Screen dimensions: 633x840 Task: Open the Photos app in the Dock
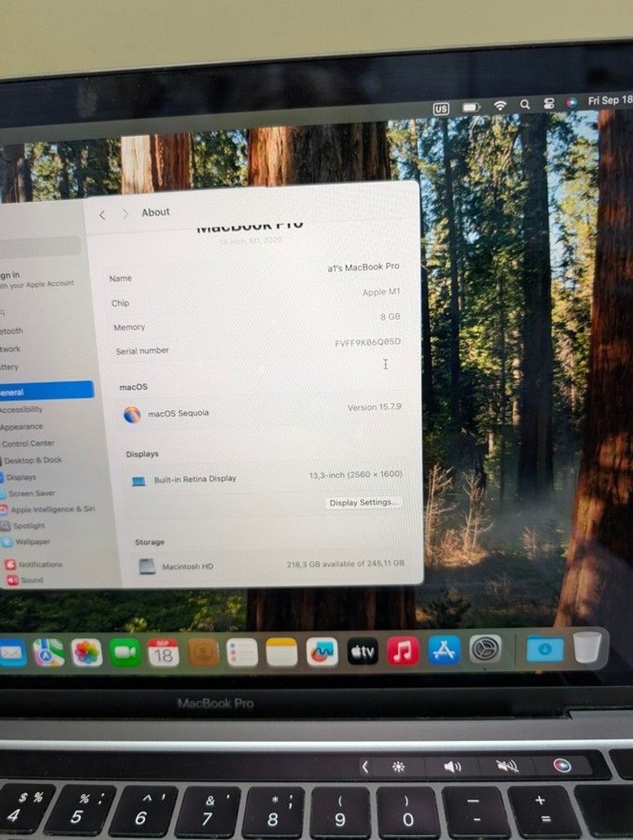tap(87, 652)
